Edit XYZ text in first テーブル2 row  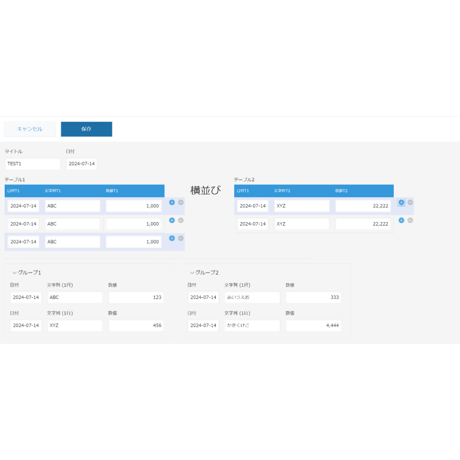point(302,206)
